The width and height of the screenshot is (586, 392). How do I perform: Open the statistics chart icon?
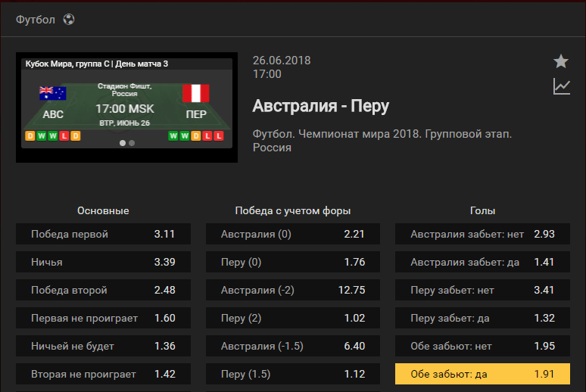[561, 87]
